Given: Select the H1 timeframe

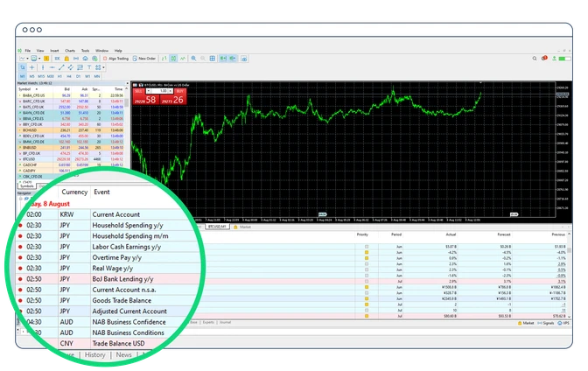Looking at the screenshot, I should (59, 76).
